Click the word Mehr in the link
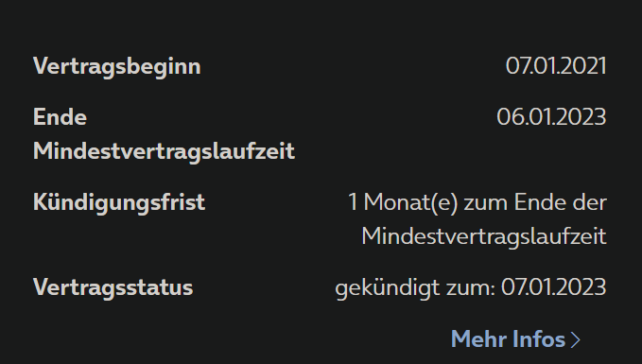 click(x=478, y=339)
